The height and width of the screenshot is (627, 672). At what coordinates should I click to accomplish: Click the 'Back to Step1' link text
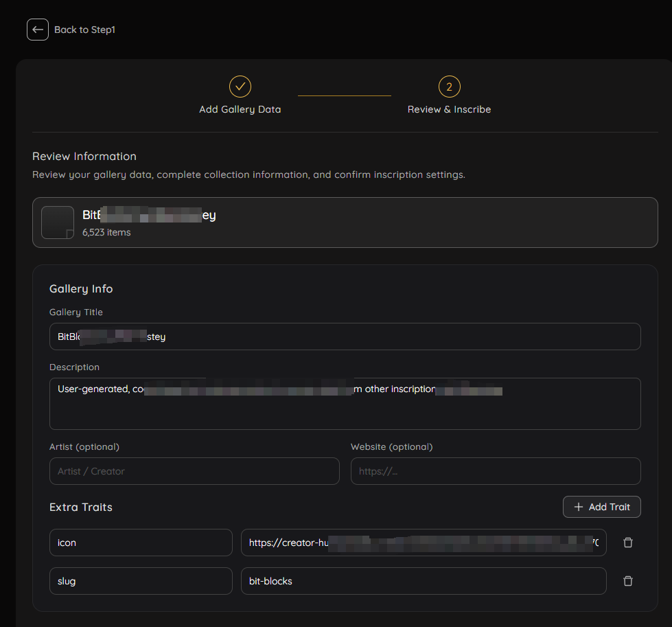click(x=84, y=30)
